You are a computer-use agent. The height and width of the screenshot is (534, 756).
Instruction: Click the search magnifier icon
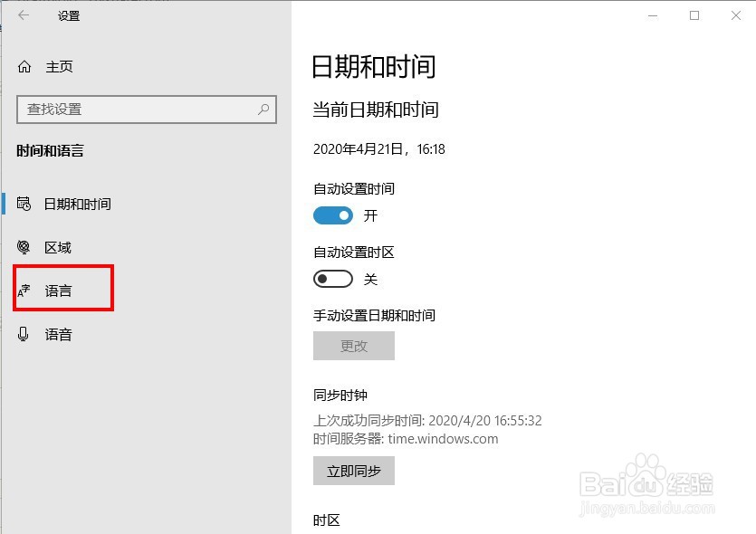pyautogui.click(x=263, y=110)
